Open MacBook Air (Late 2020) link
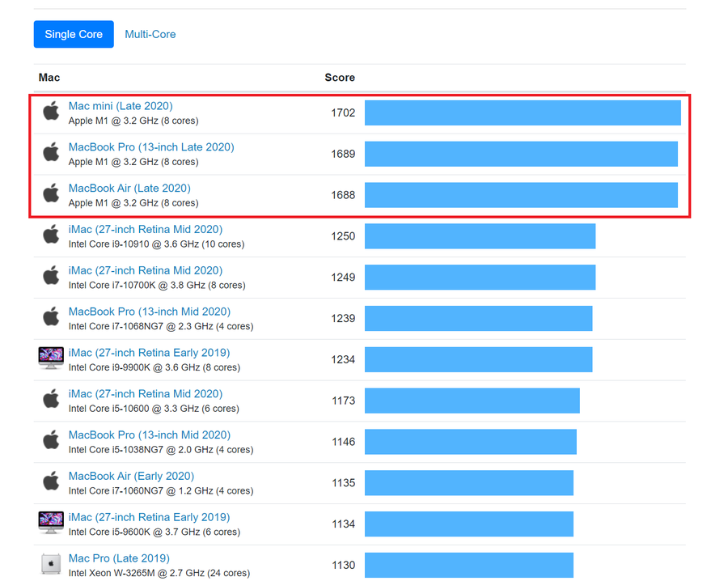The width and height of the screenshot is (728, 581). (129, 188)
